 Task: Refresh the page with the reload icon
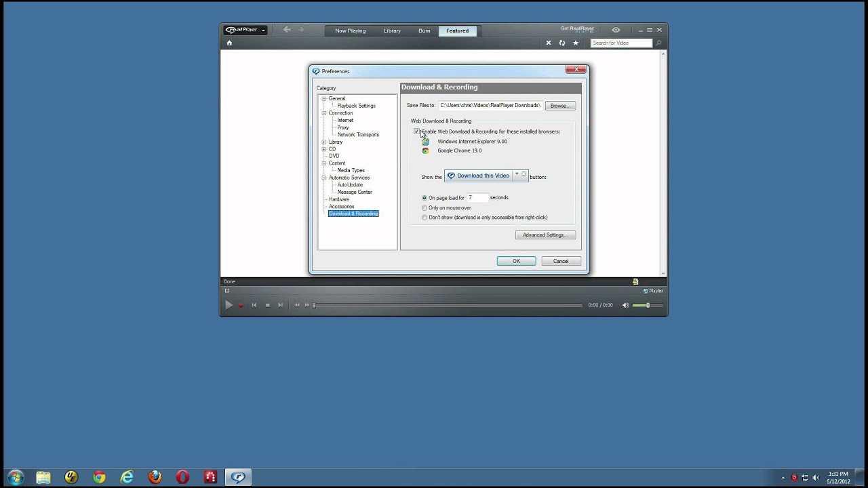pyautogui.click(x=562, y=43)
